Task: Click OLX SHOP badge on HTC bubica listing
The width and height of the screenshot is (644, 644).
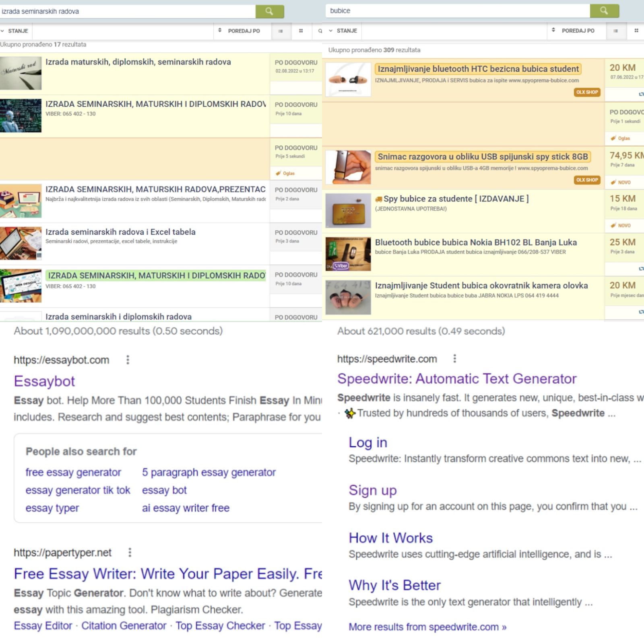Action: [x=587, y=92]
